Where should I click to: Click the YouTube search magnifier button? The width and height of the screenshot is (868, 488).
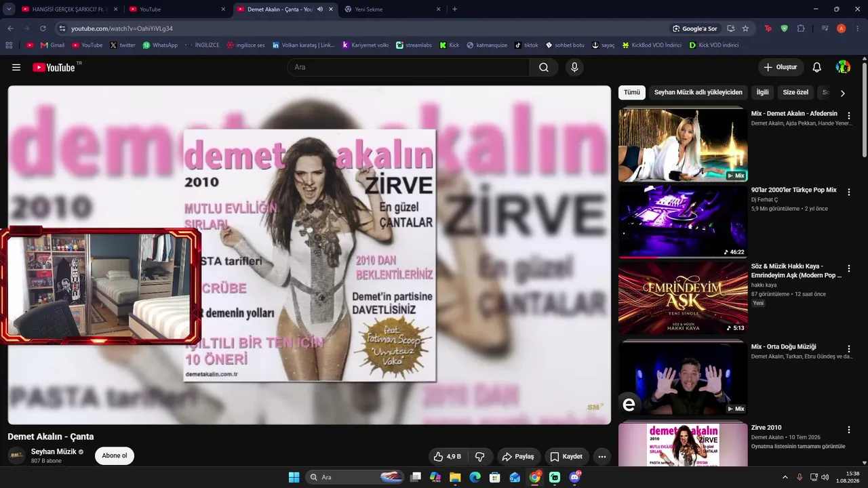544,67
